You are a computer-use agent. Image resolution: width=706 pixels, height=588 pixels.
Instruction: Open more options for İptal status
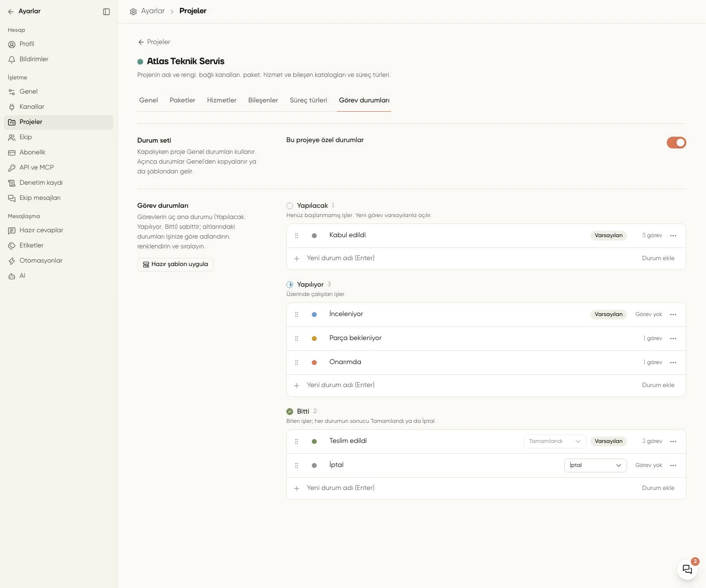tap(673, 465)
